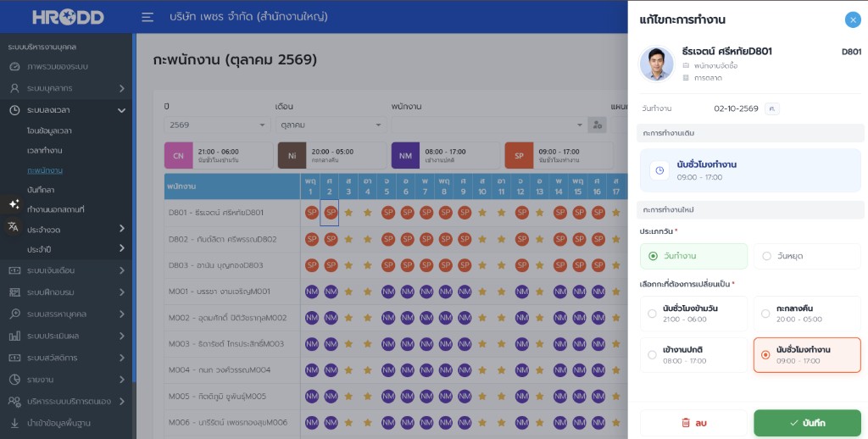
Task: Click the SP shift icon for D802 on day 1
Action: [312, 239]
